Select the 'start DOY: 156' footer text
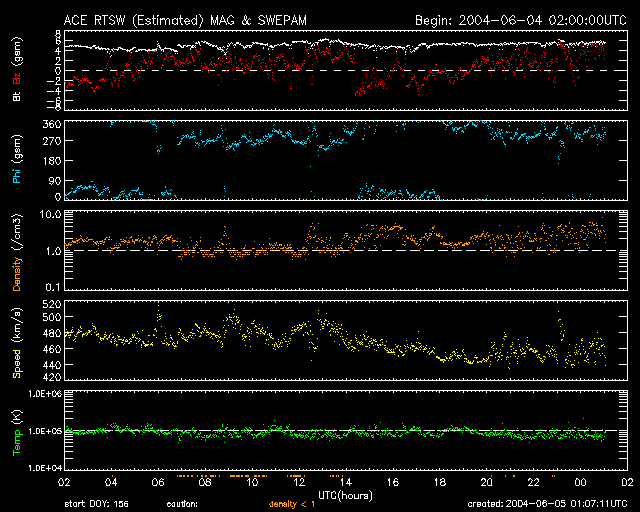Viewport: 640px width, 512px height. 96,504
